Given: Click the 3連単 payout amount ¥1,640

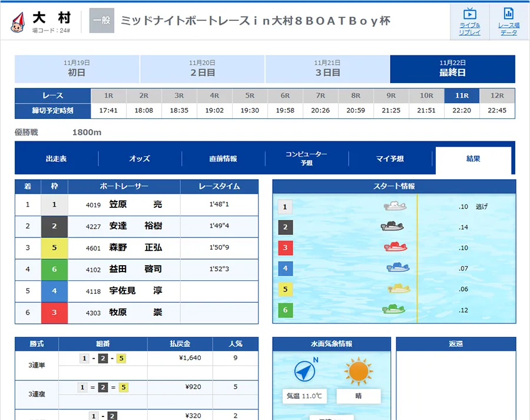Looking at the screenshot, I should point(190,358).
